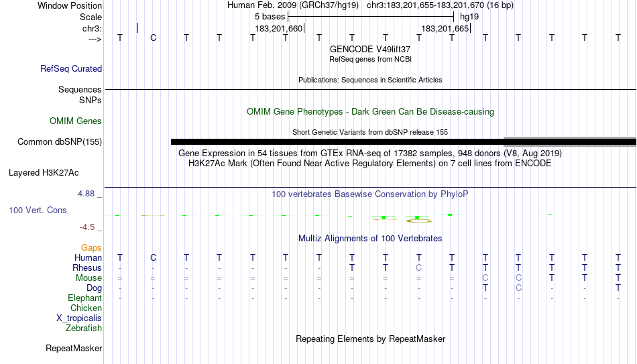Click 100 vertebrates Basewise Conservation by PhyloP

pyautogui.click(x=370, y=194)
